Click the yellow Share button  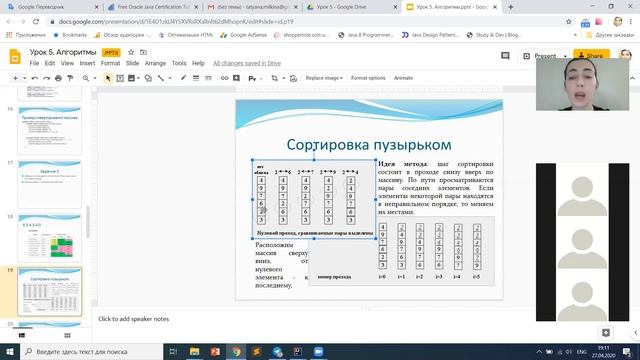(x=591, y=55)
